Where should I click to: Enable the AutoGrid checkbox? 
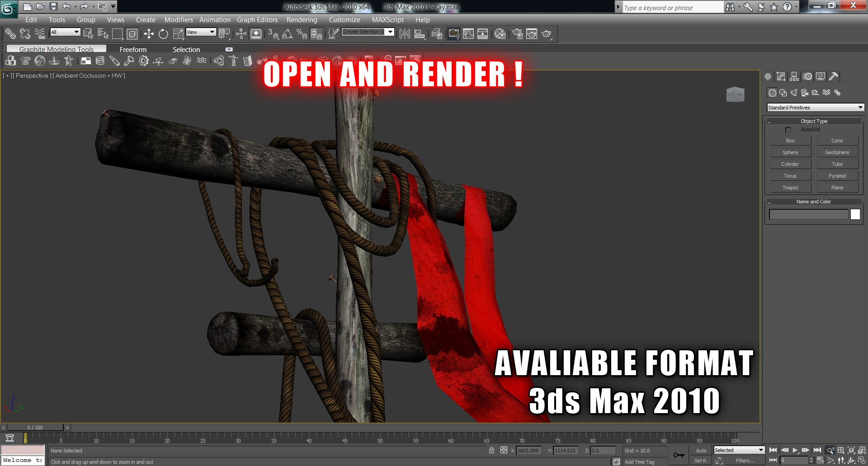[x=788, y=130]
